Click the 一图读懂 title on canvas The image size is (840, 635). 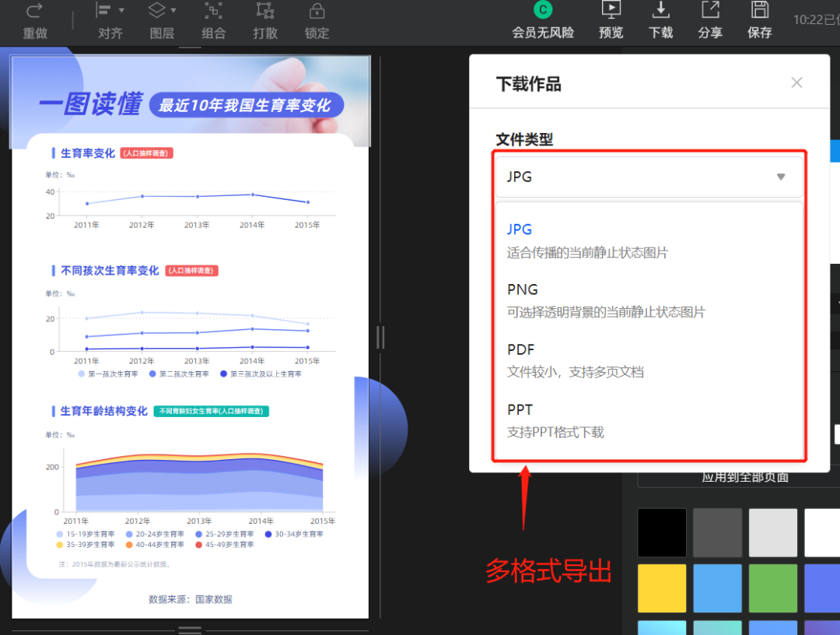click(90, 103)
